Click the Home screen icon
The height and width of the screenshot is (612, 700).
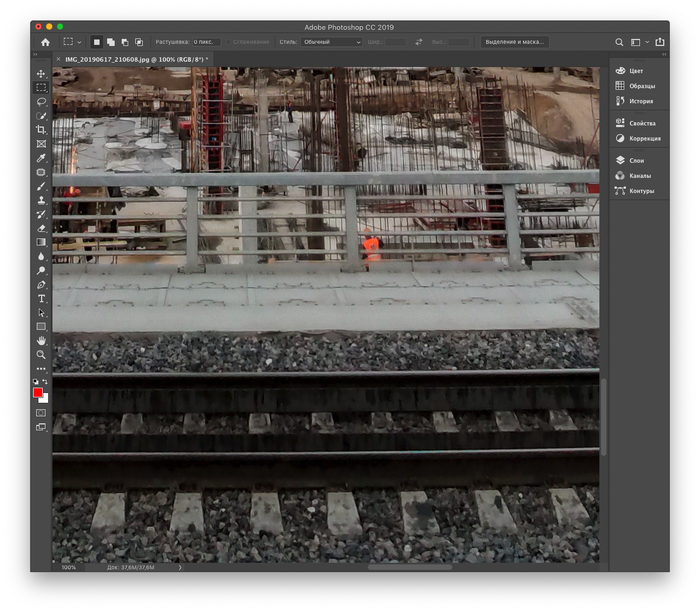pos(45,42)
